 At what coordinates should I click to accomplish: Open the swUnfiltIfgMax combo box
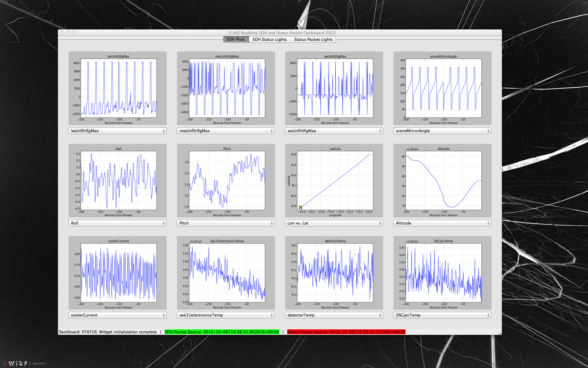pos(334,131)
